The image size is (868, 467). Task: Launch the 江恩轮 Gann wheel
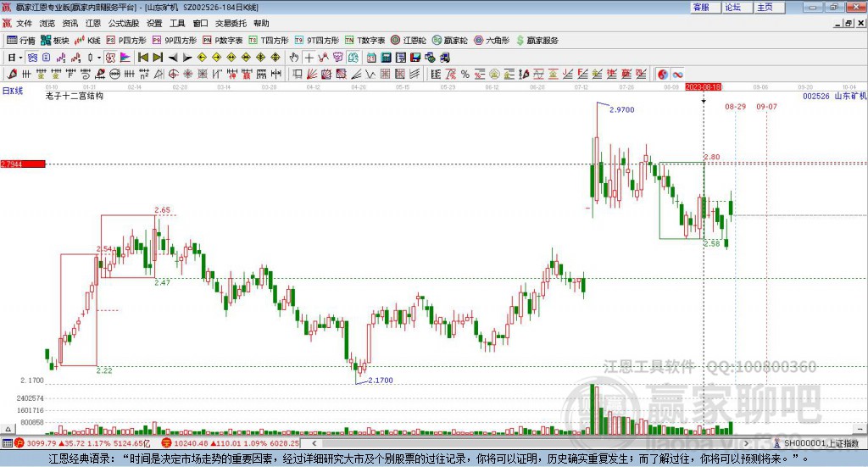tap(409, 41)
